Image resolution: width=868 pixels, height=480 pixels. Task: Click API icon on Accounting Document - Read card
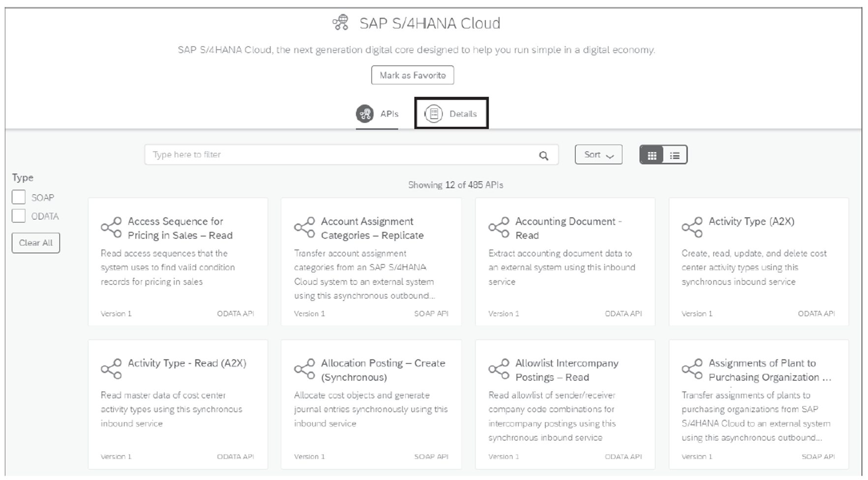(x=499, y=227)
